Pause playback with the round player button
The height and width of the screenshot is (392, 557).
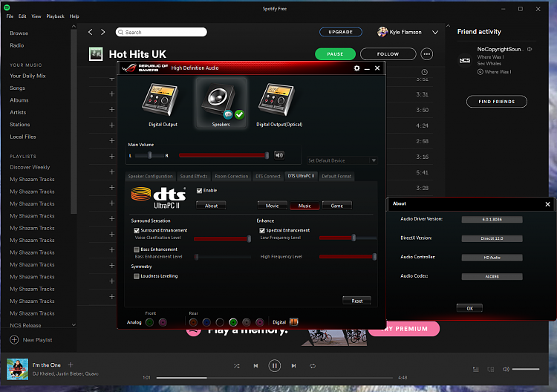(x=274, y=366)
